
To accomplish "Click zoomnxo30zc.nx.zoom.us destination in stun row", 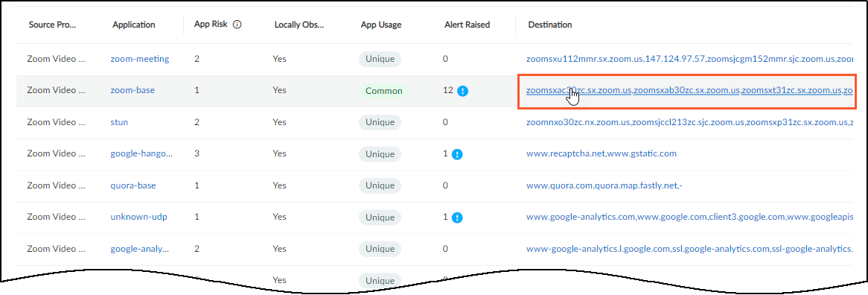I will [x=578, y=122].
